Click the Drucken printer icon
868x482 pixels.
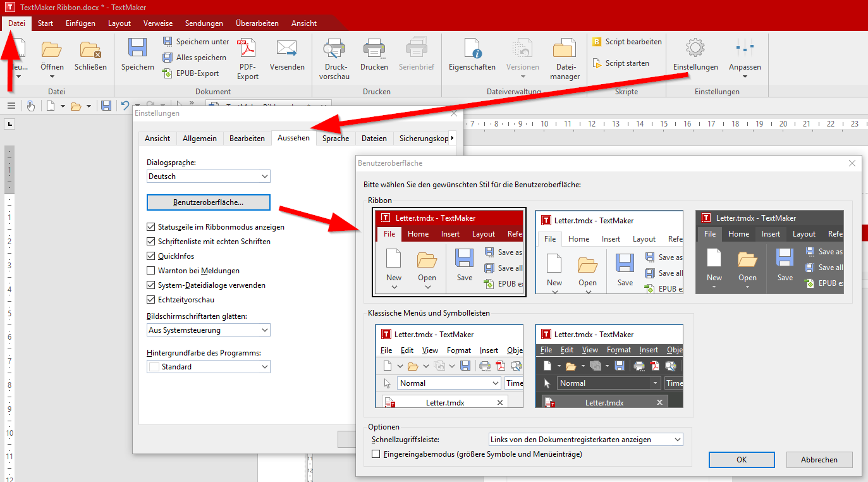pos(374,49)
